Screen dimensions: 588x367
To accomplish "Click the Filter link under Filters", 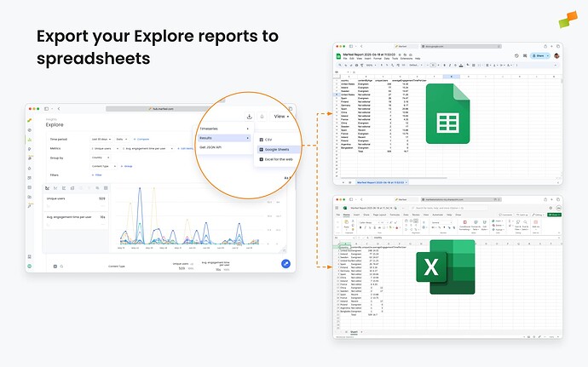I will click(97, 175).
